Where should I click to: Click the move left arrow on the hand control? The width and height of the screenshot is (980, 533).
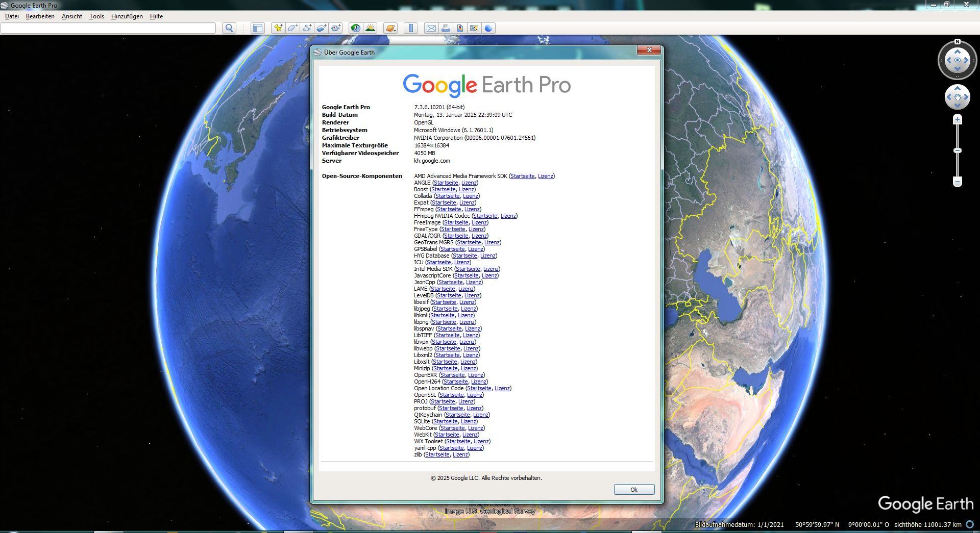(949, 97)
